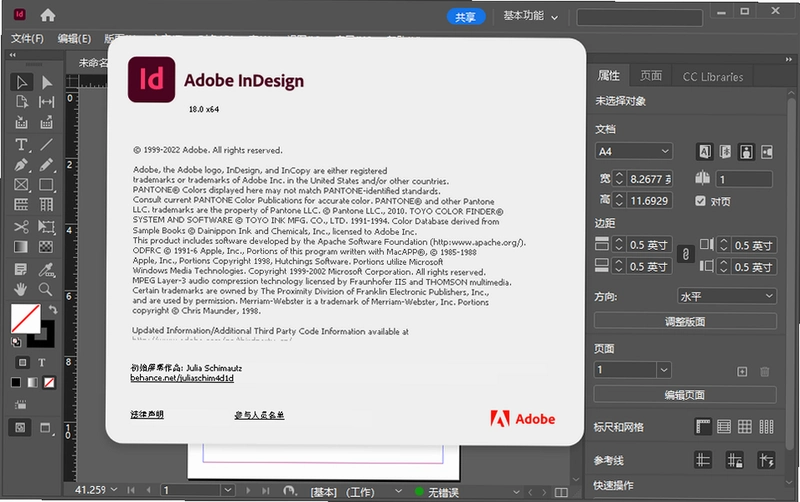Click the 编辑页面 button
Viewport: 800px width, 502px height.
(685, 394)
